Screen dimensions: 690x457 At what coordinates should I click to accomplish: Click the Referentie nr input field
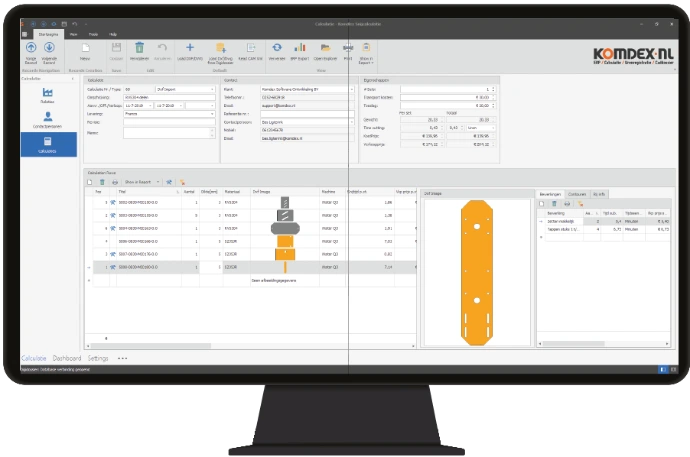click(x=307, y=114)
